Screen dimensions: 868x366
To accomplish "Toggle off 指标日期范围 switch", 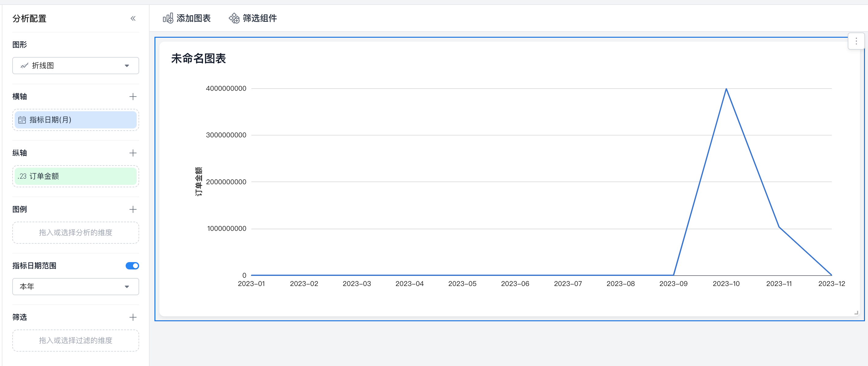I will [x=132, y=265].
